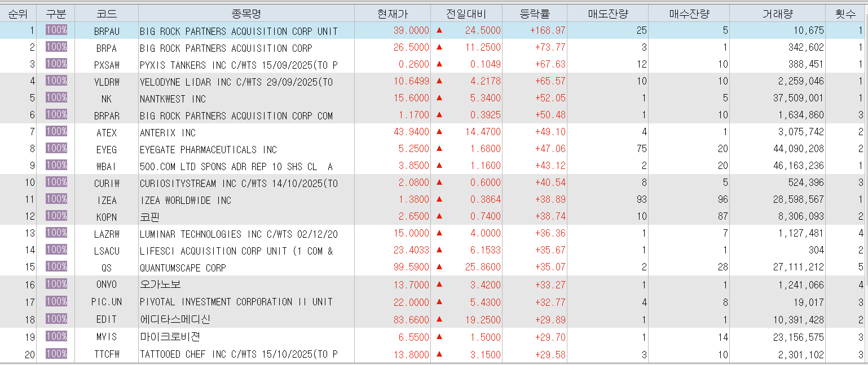
Task: Select the LSACU ticker code
Action: point(107,251)
